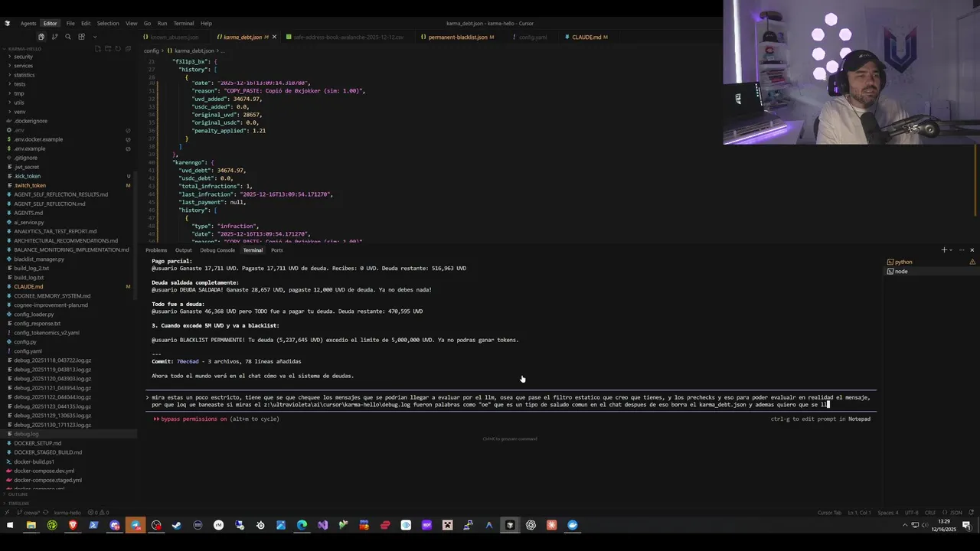980x551 pixels.
Task: Open Windows Start menu
Action: [x=10, y=525]
